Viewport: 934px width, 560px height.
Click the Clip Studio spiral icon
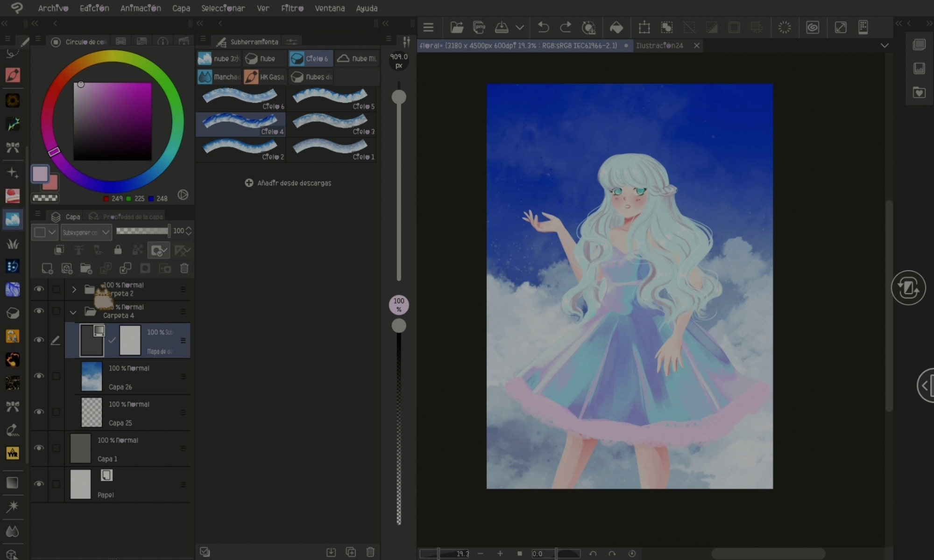click(x=813, y=28)
